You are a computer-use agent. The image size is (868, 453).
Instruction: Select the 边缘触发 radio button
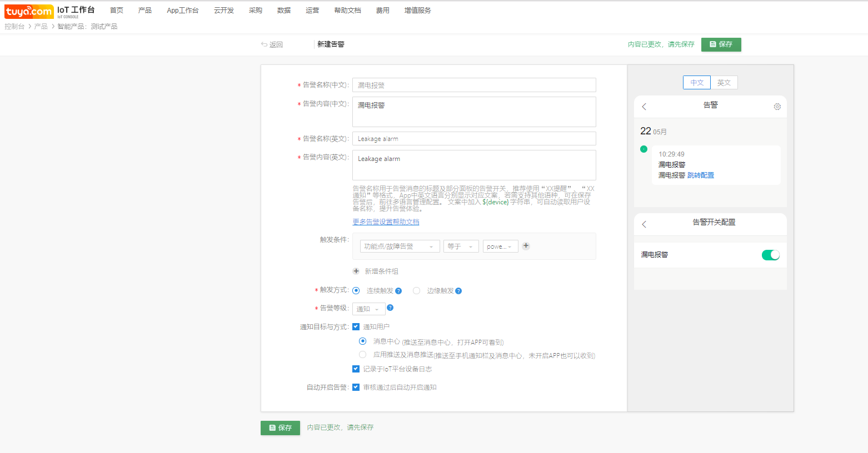[x=416, y=290]
